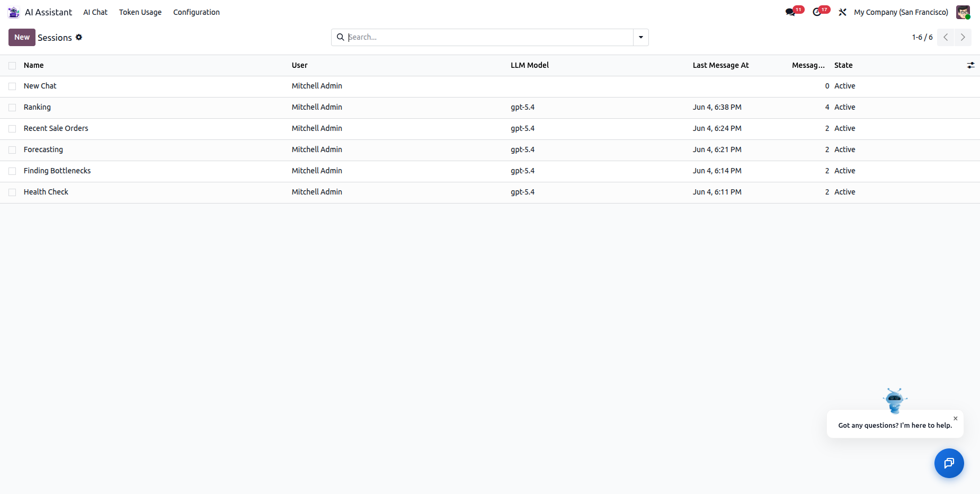This screenshot has width=980, height=494.
Task: Select all sessions checkbox in header
Action: click(x=12, y=65)
